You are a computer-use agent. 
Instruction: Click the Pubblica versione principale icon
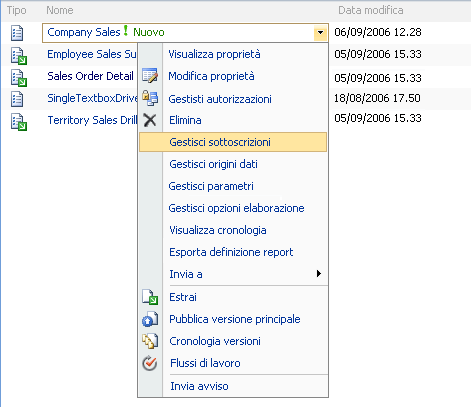pyautogui.click(x=150, y=319)
